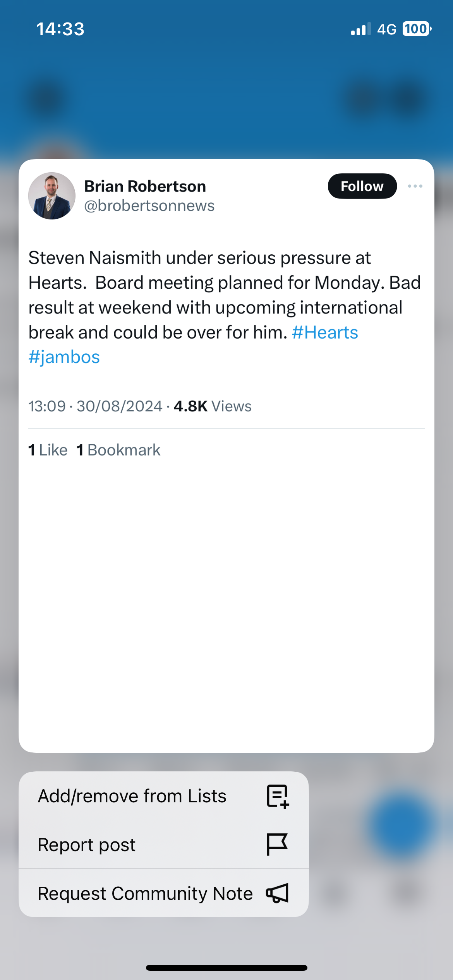Choose Report post from the menu
Viewport: 453px width, 980px height.
pos(87,845)
